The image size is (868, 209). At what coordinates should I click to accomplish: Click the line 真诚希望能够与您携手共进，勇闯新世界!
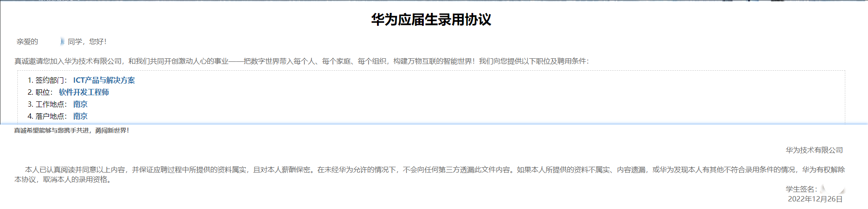tap(71, 130)
